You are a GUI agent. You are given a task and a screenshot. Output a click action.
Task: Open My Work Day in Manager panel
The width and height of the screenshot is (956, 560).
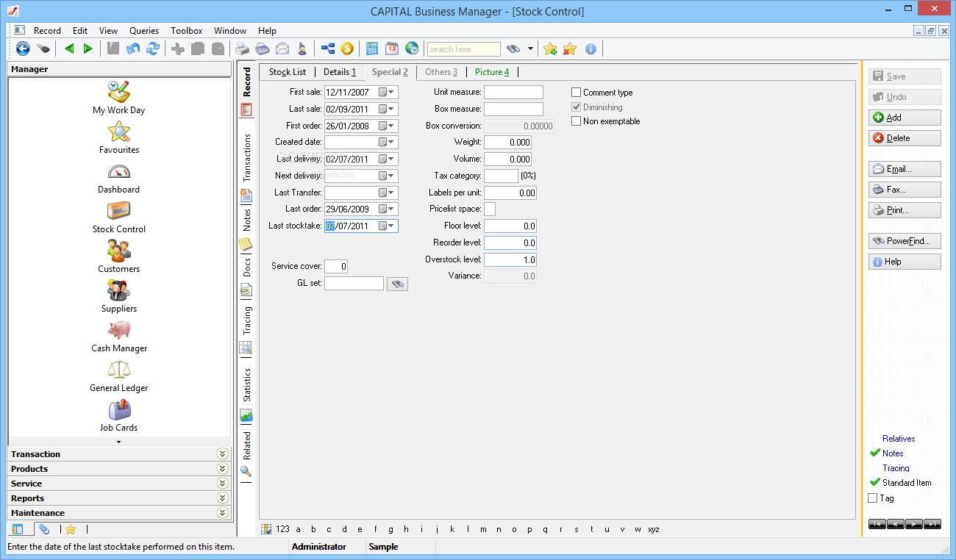tap(118, 98)
